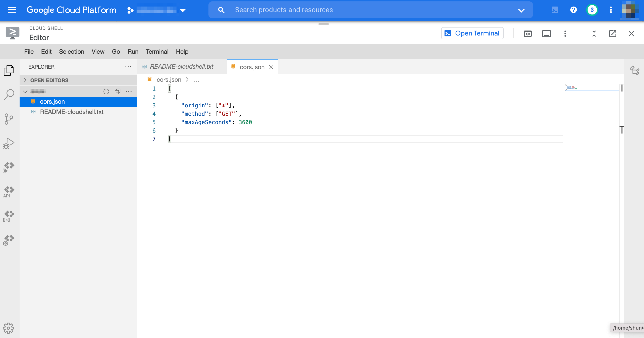Open the main navigation hamburger menu
This screenshot has width=644, height=338.
click(x=12, y=10)
